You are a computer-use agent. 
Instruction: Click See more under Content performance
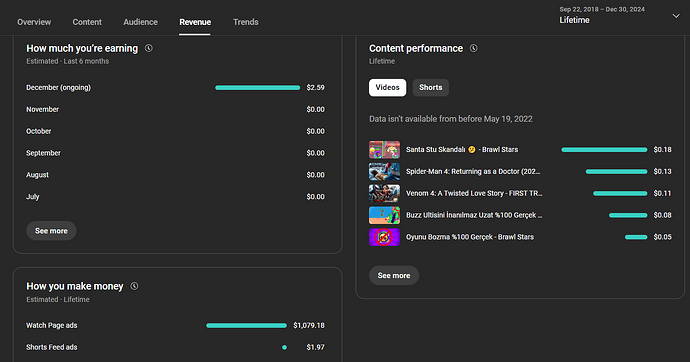(x=394, y=275)
